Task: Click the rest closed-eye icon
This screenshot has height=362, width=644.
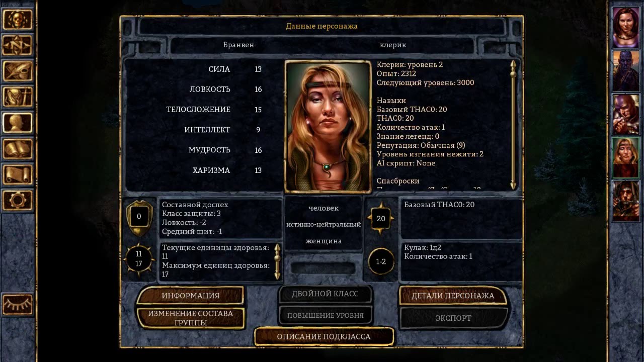Action: click(x=18, y=305)
